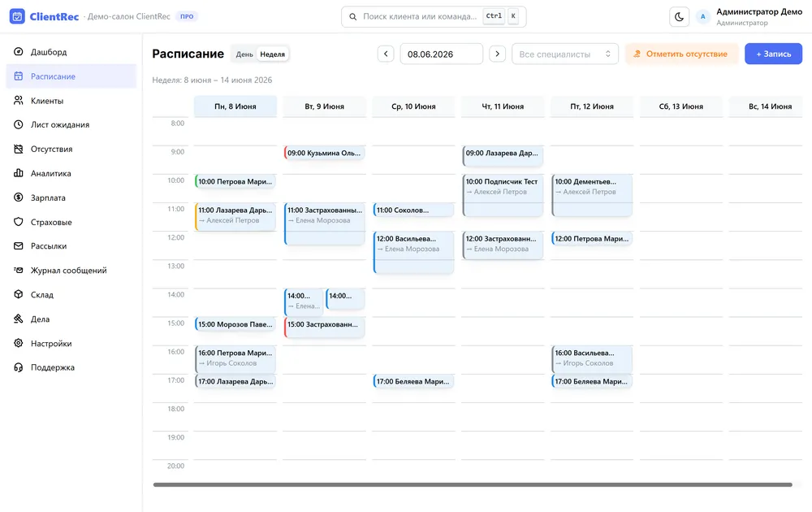Click the horizontal schedule scrollbar

[x=473, y=484]
